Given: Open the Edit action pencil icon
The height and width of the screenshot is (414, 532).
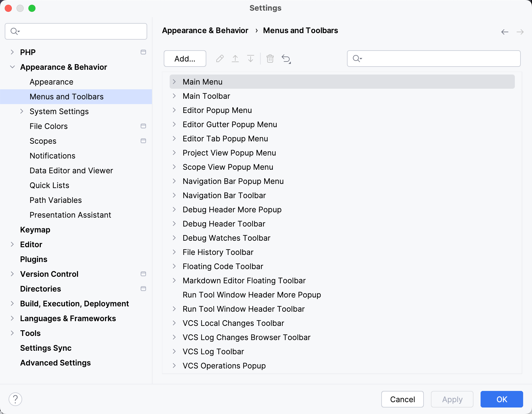Looking at the screenshot, I should point(220,59).
